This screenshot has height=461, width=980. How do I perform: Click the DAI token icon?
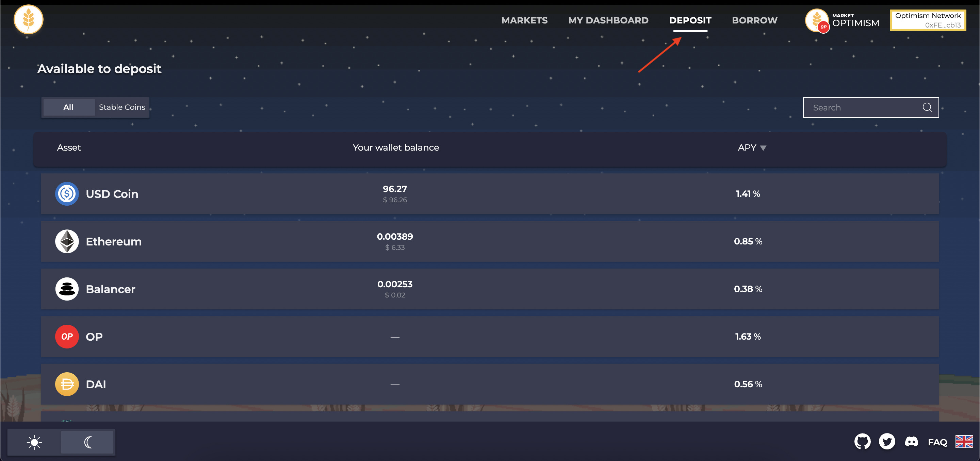(67, 384)
